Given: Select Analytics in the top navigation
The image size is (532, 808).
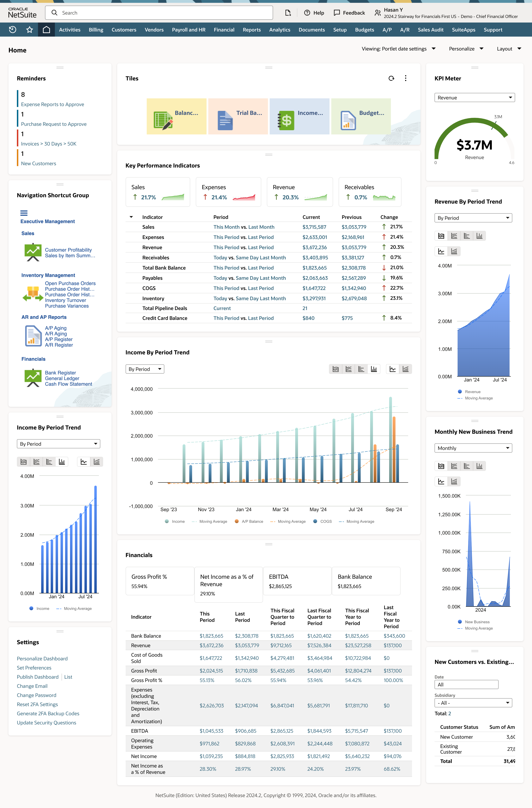Looking at the screenshot, I should pyautogui.click(x=280, y=30).
